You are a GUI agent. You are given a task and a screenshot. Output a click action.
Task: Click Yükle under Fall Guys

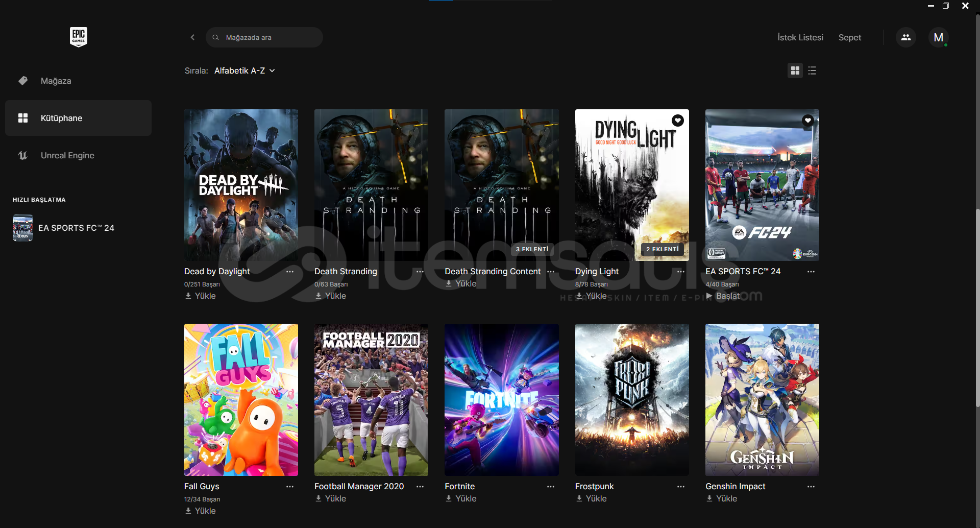(200, 511)
